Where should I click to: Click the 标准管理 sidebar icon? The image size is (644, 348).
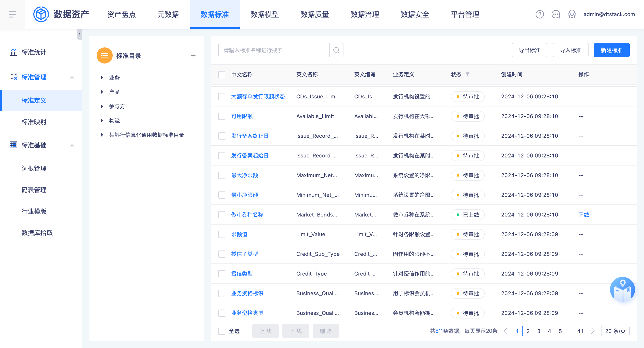tap(13, 77)
